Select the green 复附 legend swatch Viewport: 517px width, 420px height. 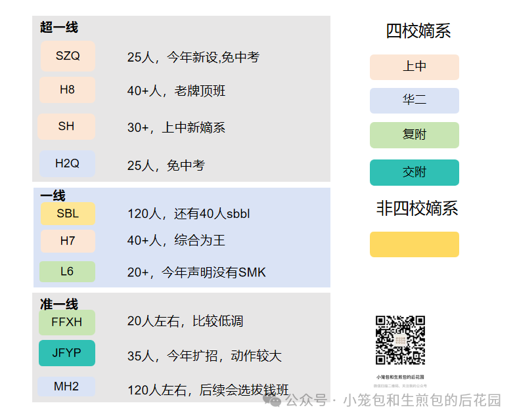pos(415,135)
